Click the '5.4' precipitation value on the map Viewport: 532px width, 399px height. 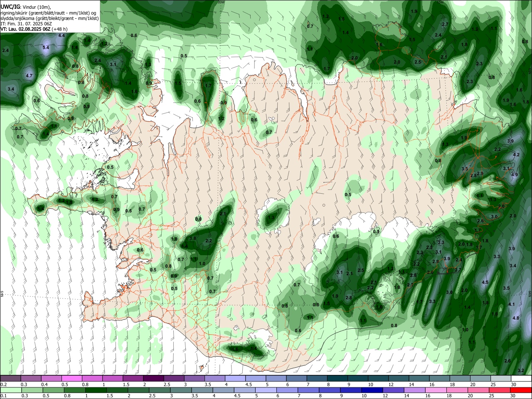(46, 48)
